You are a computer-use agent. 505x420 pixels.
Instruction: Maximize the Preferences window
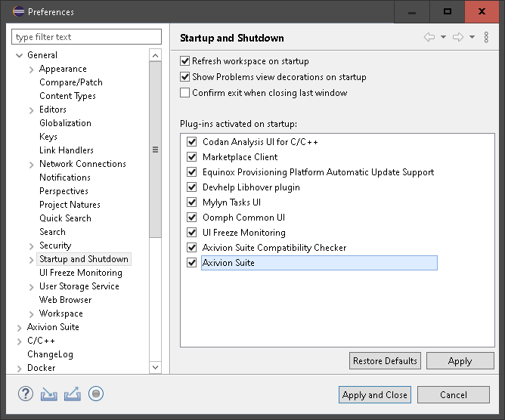point(448,11)
